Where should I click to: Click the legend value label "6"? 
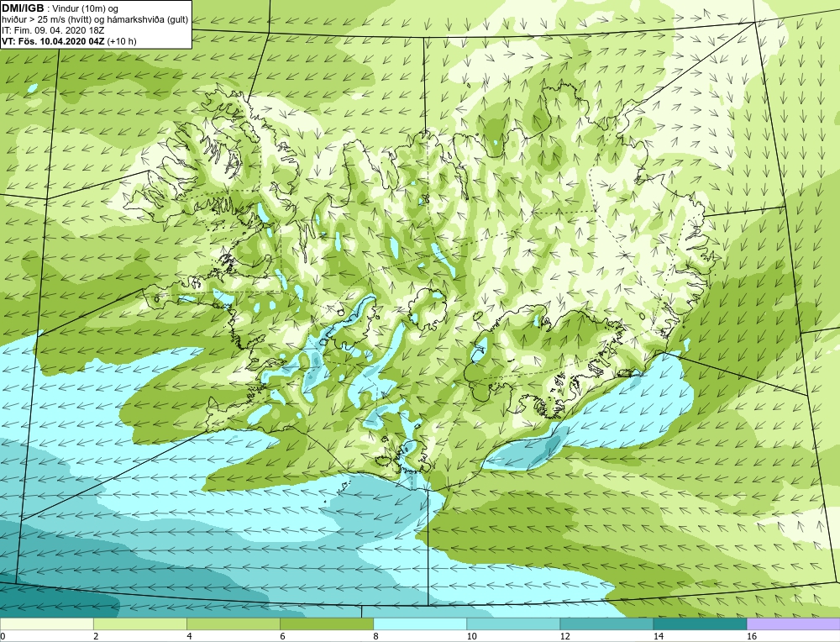282,636
